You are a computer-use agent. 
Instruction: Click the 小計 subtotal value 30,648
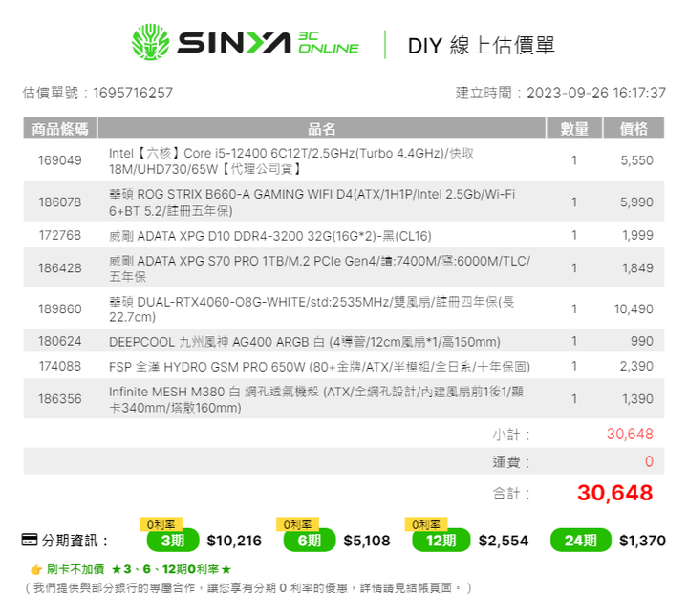[x=630, y=434]
